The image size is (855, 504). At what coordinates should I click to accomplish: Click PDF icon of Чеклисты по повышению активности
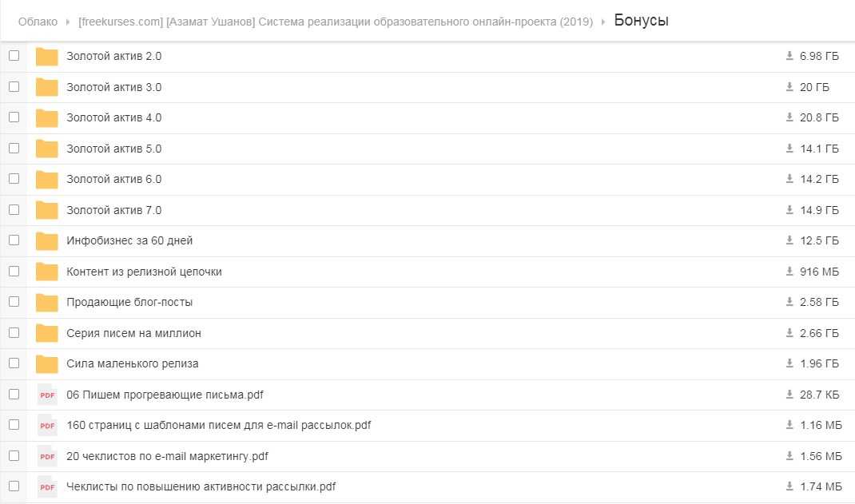pyautogui.click(x=47, y=487)
